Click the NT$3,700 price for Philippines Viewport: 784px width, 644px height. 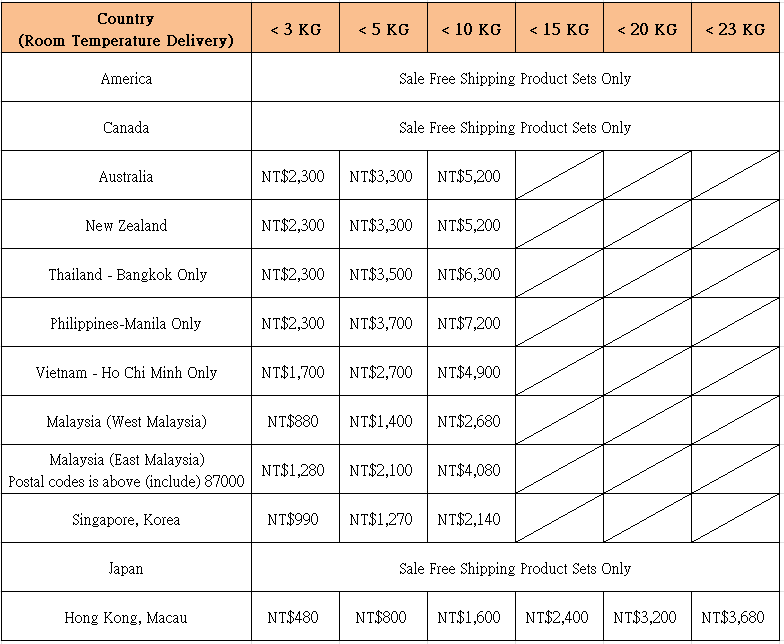381,323
